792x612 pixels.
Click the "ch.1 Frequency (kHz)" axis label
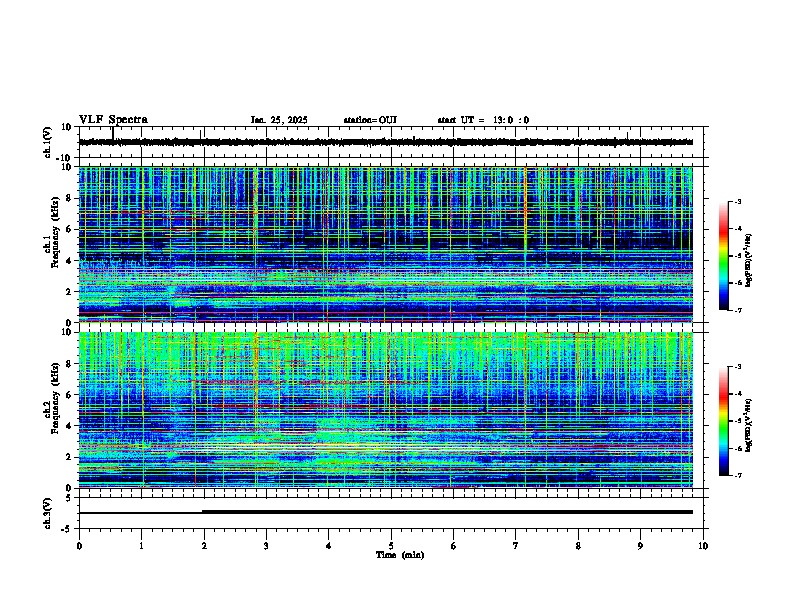(51, 232)
